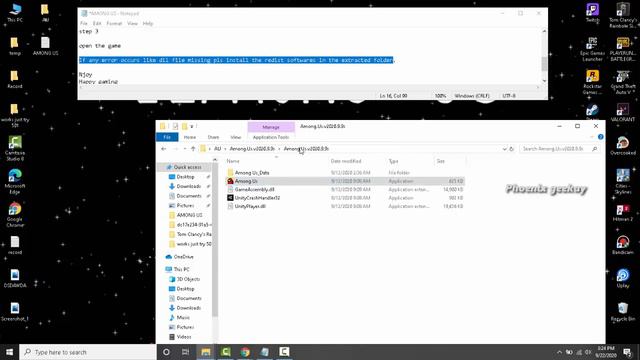Open Rockstar Games desktop shortcut
This screenshot has height=360, width=640.
pyautogui.click(x=592, y=82)
